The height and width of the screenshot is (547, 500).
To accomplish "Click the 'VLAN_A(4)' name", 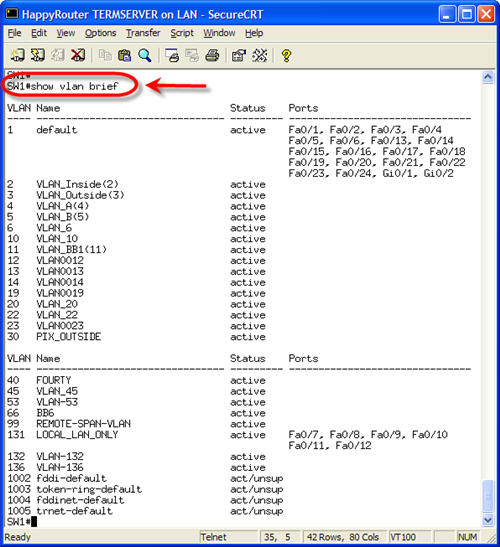I will pyautogui.click(x=63, y=206).
